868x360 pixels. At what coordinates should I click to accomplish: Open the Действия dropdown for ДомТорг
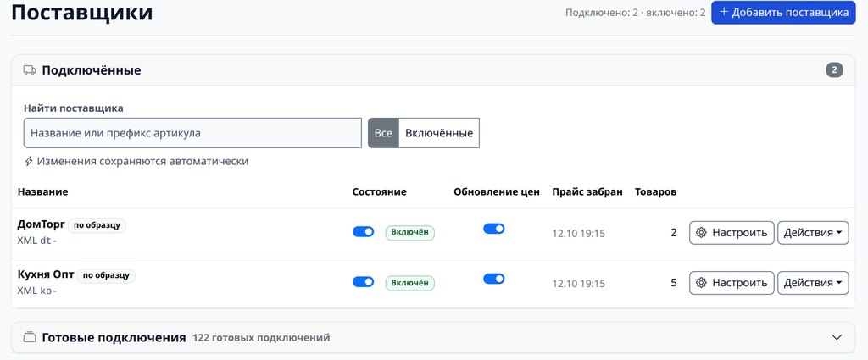pyautogui.click(x=813, y=233)
